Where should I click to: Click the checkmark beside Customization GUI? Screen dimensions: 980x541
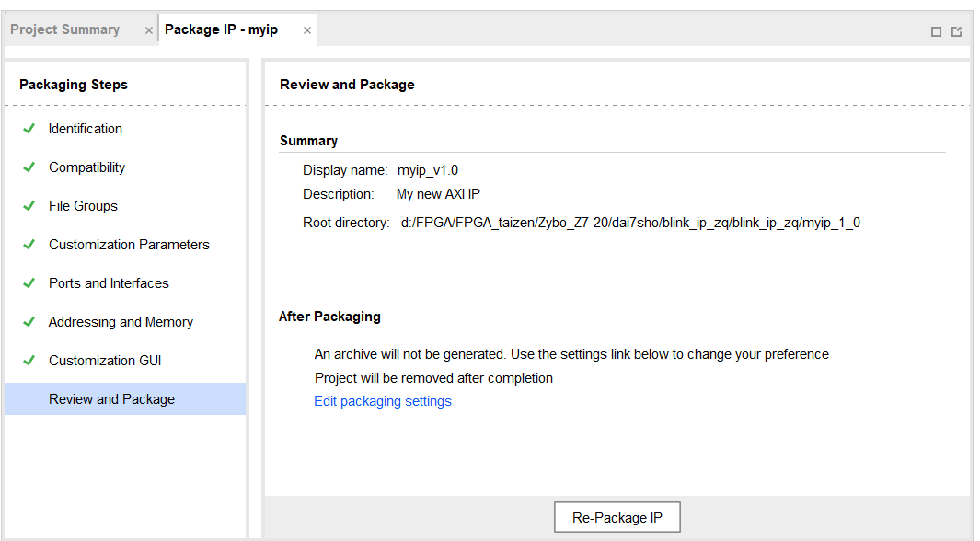click(29, 361)
